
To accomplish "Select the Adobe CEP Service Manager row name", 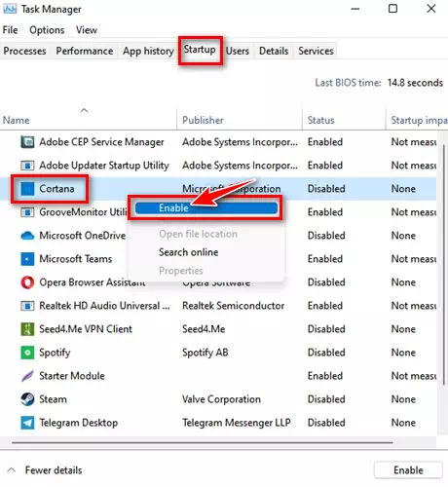I will point(101,142).
